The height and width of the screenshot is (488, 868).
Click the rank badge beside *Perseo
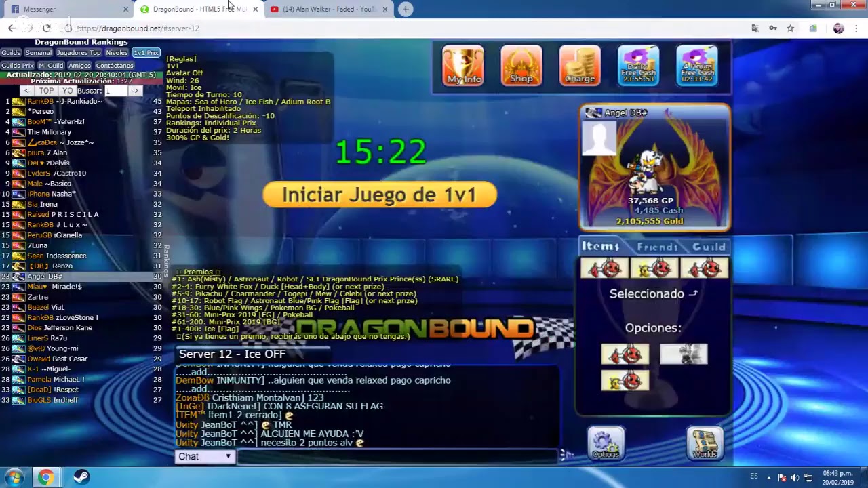(x=18, y=111)
